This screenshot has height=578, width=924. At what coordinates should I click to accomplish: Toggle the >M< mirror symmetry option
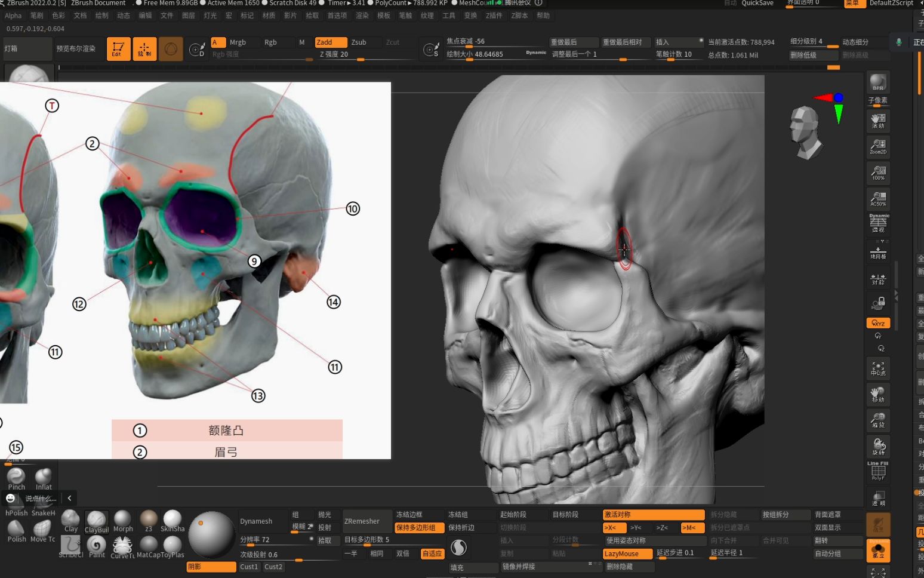point(692,528)
